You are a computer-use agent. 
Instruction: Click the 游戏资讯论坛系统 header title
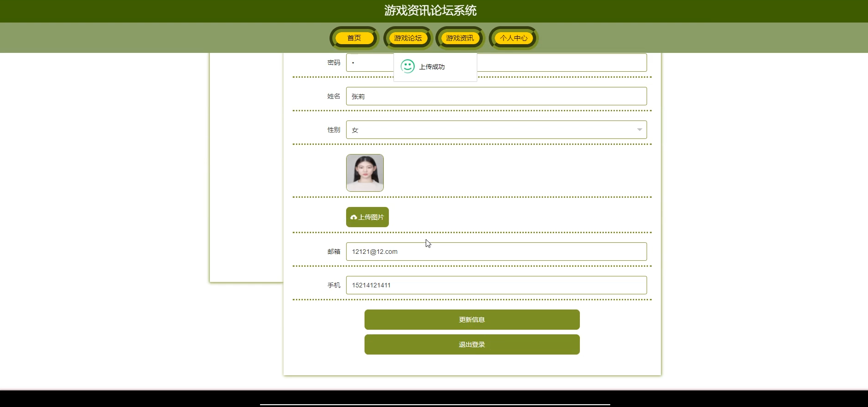click(430, 11)
